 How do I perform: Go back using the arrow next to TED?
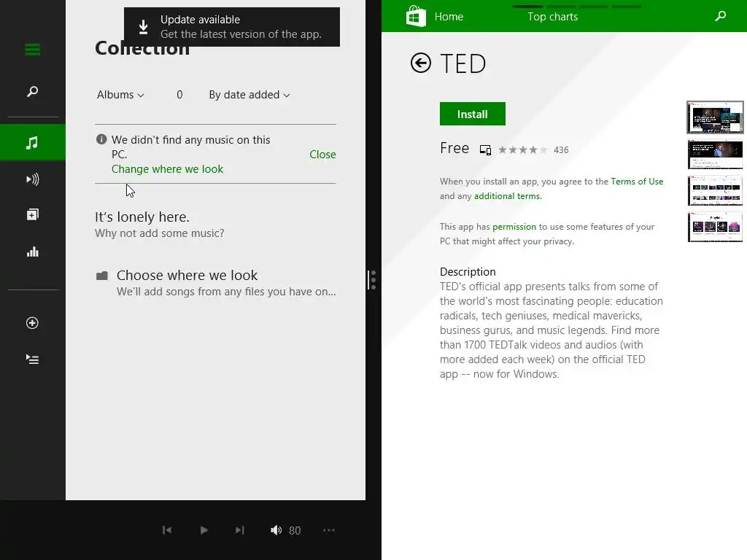(x=421, y=63)
